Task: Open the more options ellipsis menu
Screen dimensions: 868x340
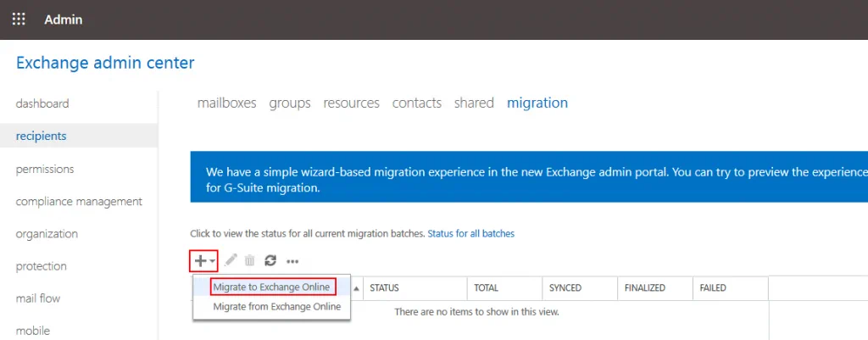Action: coord(292,261)
